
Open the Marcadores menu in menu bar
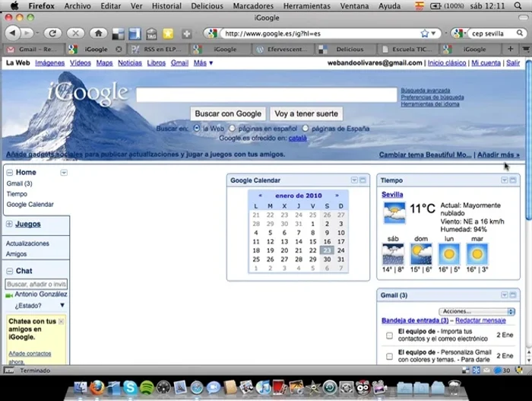pyautogui.click(x=253, y=5)
